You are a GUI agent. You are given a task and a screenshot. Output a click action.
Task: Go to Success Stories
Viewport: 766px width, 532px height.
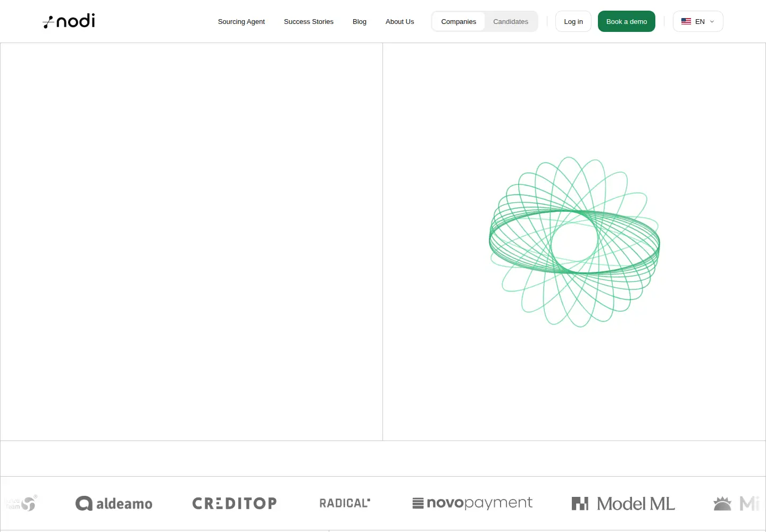(x=309, y=22)
